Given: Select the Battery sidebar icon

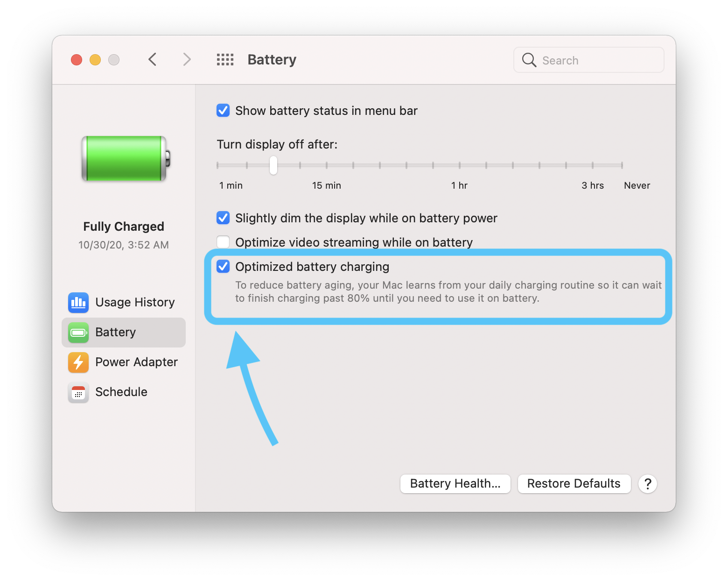Looking at the screenshot, I should (78, 333).
